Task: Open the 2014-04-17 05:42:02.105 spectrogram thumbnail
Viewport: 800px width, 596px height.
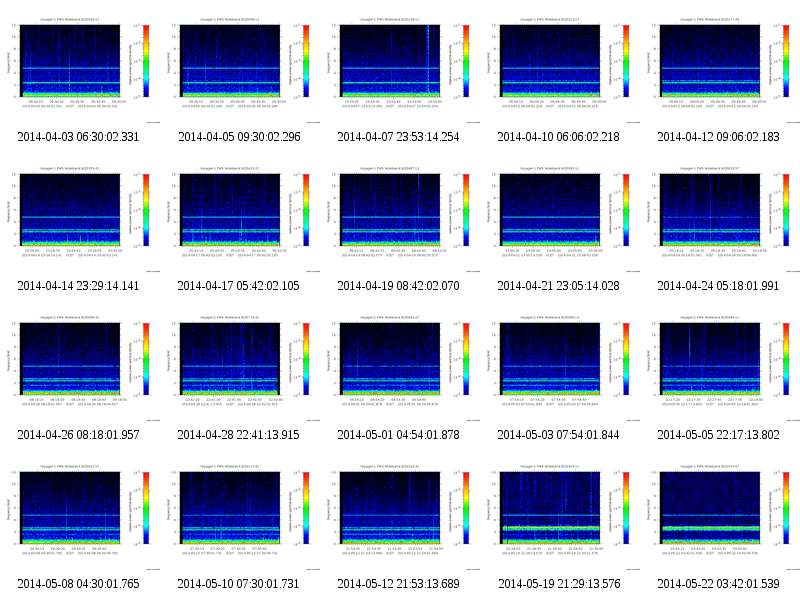Action: 240,215
